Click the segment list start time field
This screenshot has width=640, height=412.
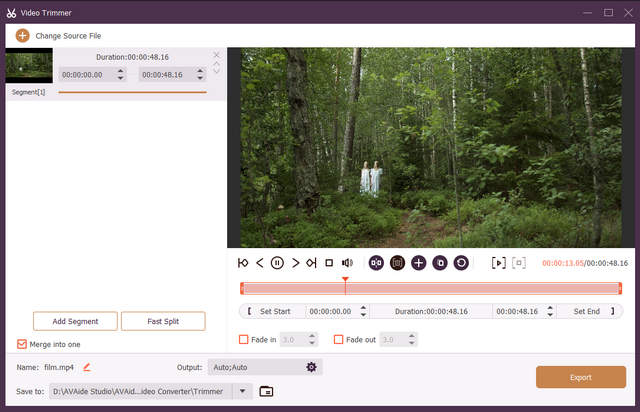[87, 74]
